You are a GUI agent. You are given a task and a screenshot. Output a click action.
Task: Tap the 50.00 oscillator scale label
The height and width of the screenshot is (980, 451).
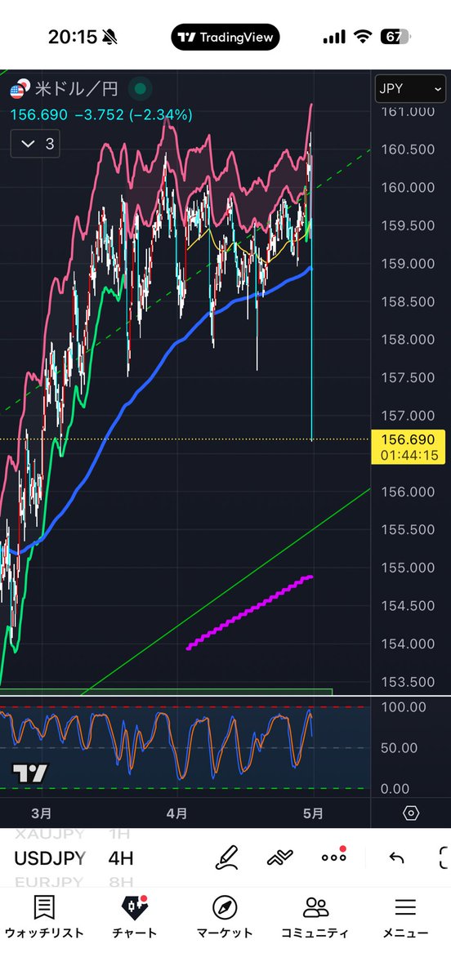pyautogui.click(x=400, y=748)
